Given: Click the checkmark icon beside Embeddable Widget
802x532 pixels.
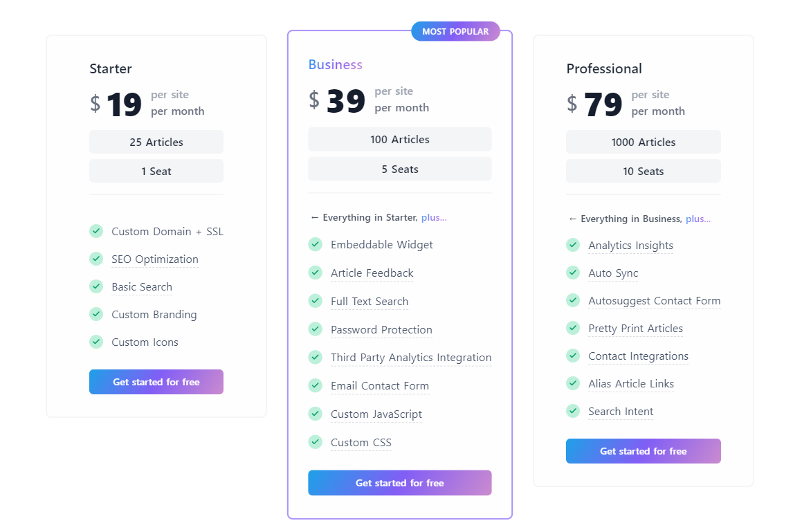Looking at the screenshot, I should click(316, 244).
